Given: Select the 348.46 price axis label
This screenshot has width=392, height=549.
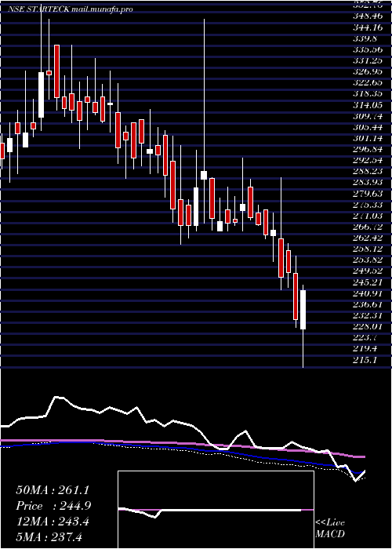Looking at the screenshot, I should [x=367, y=16].
